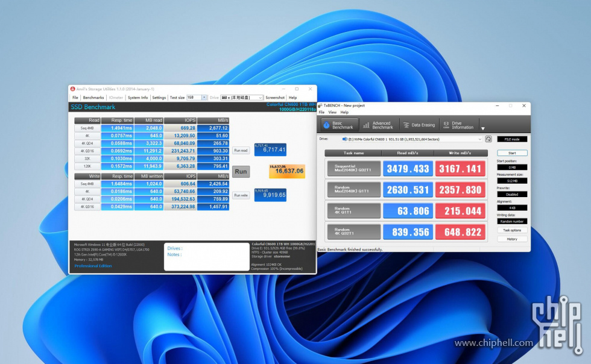Open History in TxBENCH
Image resolution: width=591 pixels, height=364 pixels.
tap(512, 239)
